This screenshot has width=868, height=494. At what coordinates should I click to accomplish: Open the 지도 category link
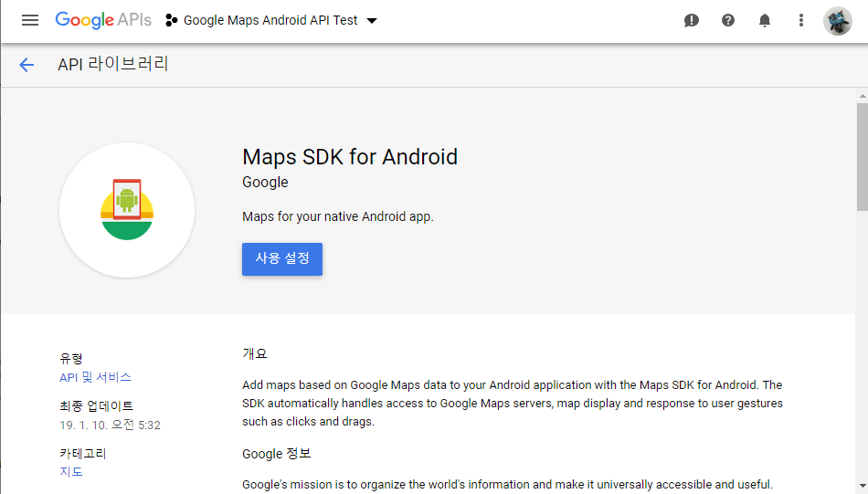point(71,472)
